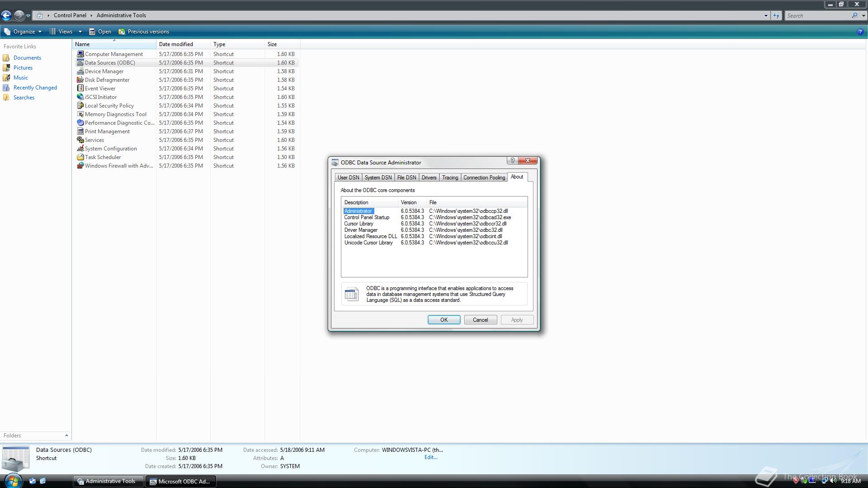
Task: Open the Recently Changed favorite link
Action: tap(35, 88)
